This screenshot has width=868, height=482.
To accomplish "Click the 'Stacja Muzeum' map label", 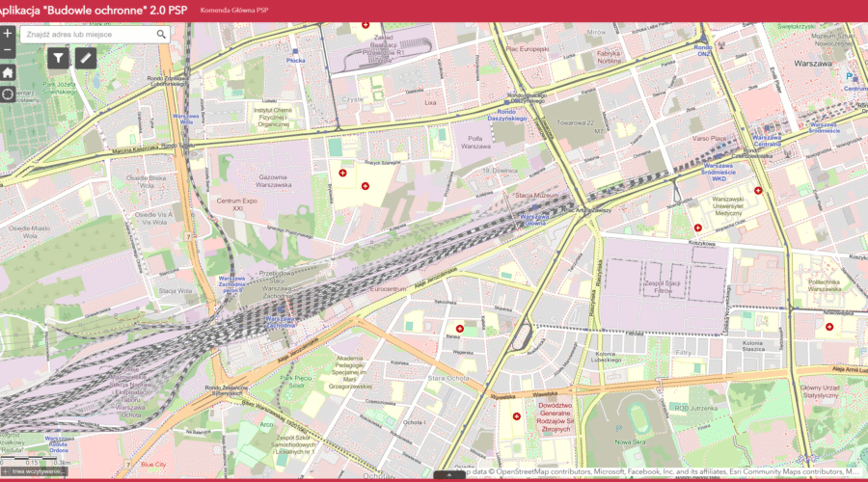I will pos(536,196).
